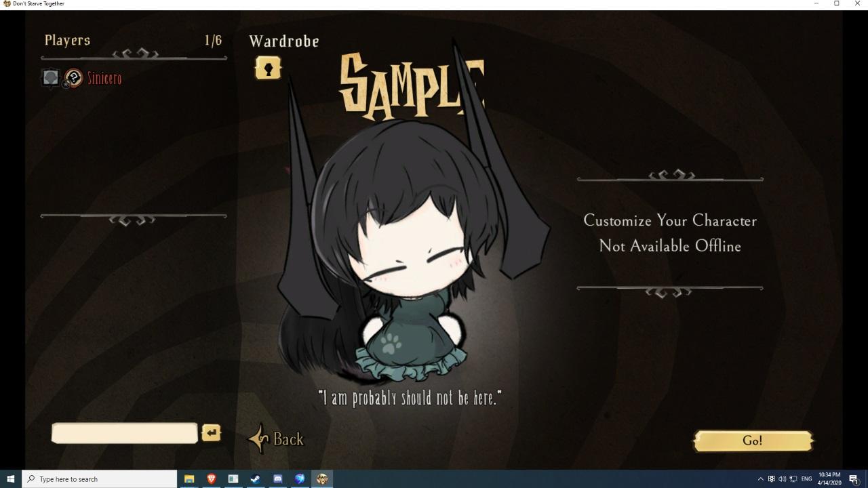Image resolution: width=868 pixels, height=488 pixels.
Task: Open the taskbar app between Brave and Steam
Action: pos(233,479)
